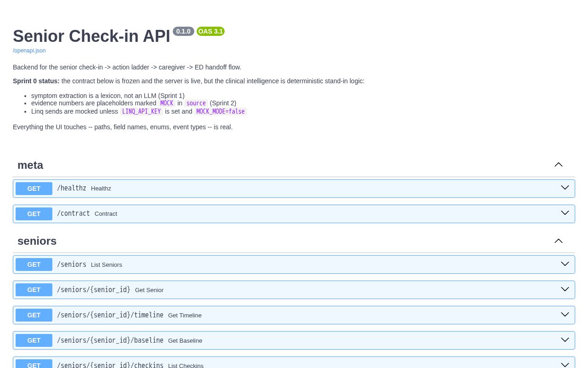Select the /healthz path text

point(72,188)
